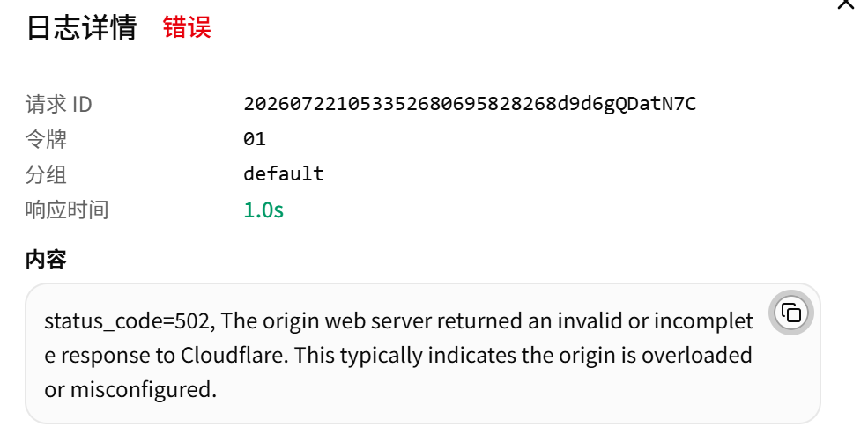Close the 日志详情 log detail panel
Viewport: 868px width, 427px height.
[x=846, y=4]
